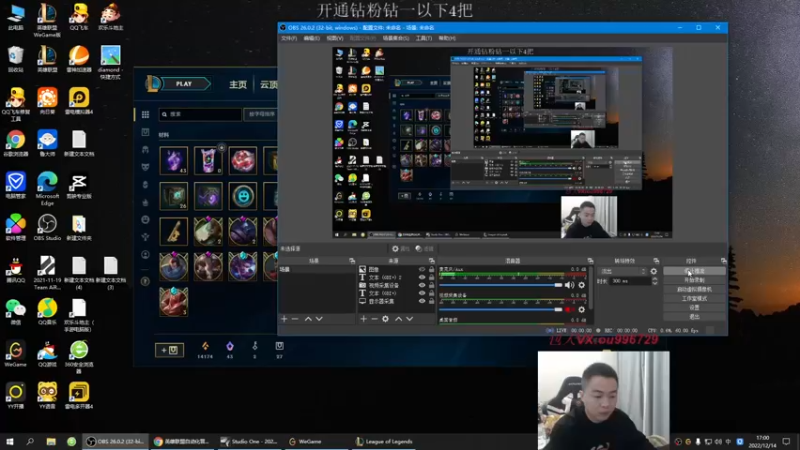Open the 工具(T) menu in OBS
The image size is (800, 450).
coord(423,38)
